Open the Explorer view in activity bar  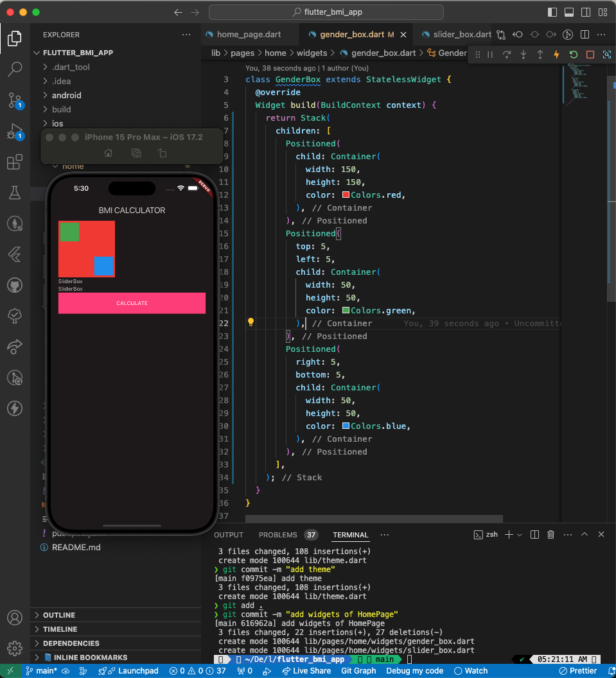pyautogui.click(x=15, y=38)
